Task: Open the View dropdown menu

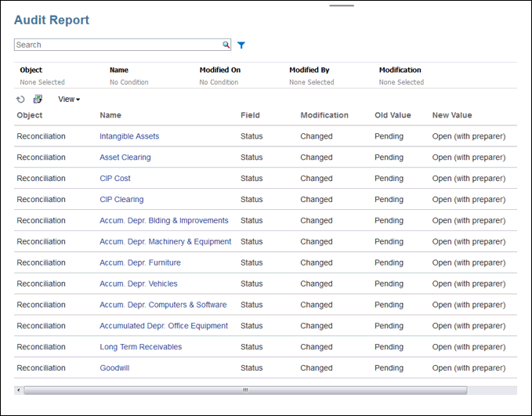Action: [69, 99]
